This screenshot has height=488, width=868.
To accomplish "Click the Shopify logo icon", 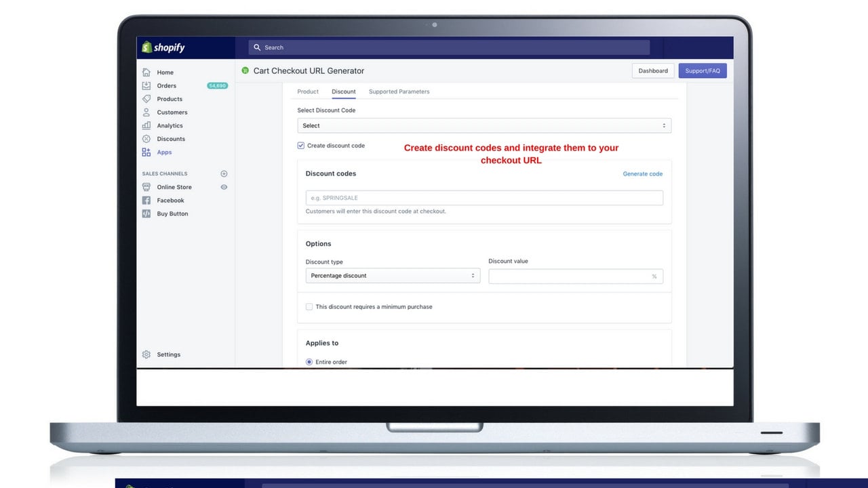I will (x=146, y=47).
